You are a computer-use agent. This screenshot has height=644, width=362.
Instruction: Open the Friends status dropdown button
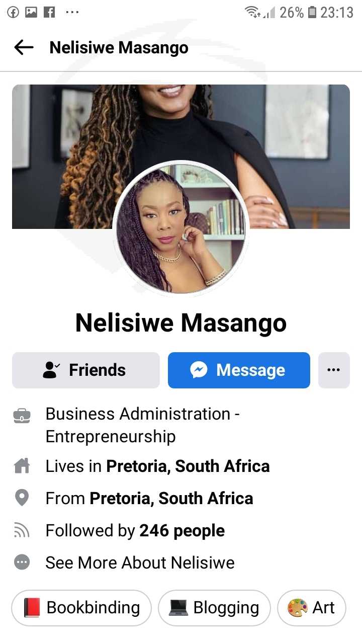(86, 370)
